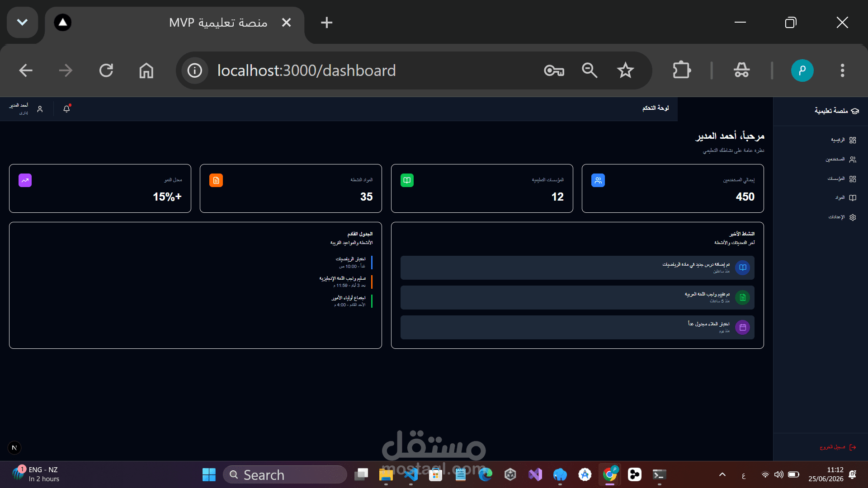Open the المستخدمين users page in sidebar

click(x=841, y=160)
